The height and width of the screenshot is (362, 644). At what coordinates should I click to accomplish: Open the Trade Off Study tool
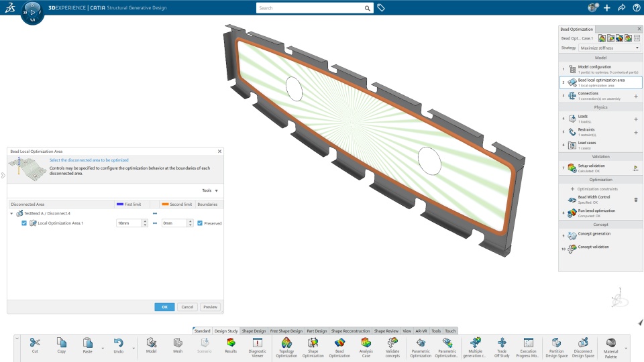[502, 347]
